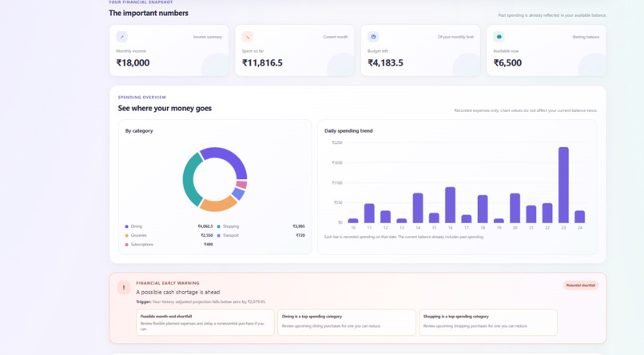Click The important numbers heading
644x355 pixels.
coord(149,13)
